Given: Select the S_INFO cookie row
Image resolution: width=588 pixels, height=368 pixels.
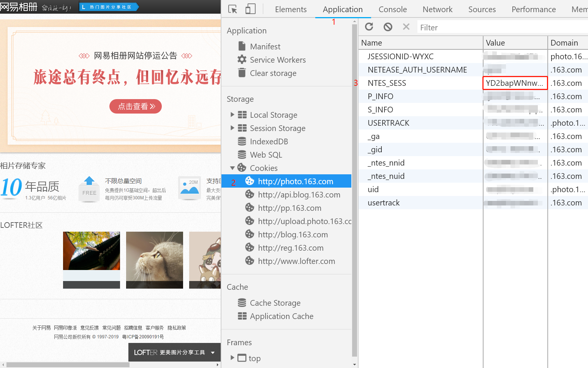Looking at the screenshot, I should [x=473, y=109].
